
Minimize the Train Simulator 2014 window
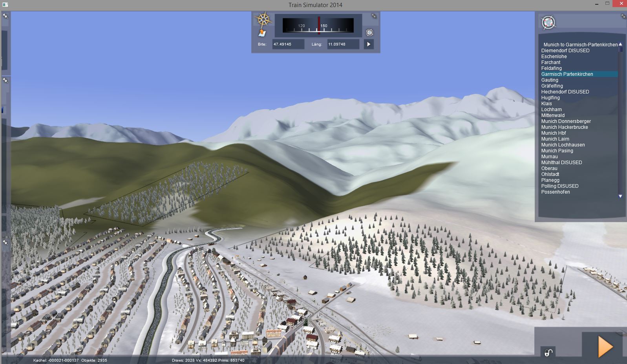click(x=597, y=4)
